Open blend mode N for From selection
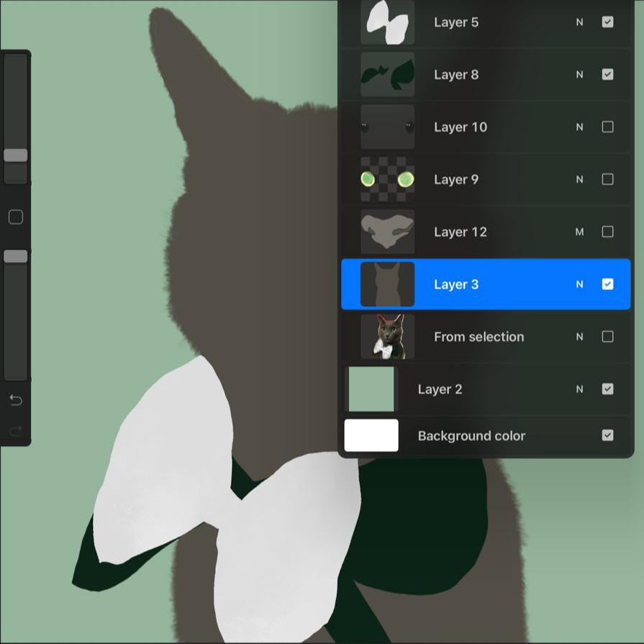This screenshot has height=644, width=644. [x=579, y=337]
